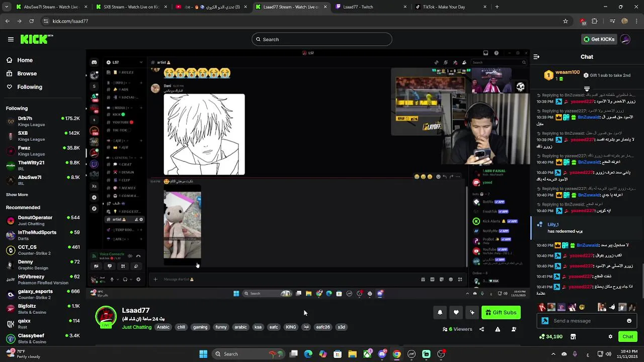Toggle the heart follow button
The height and width of the screenshot is (362, 644).
click(456, 312)
